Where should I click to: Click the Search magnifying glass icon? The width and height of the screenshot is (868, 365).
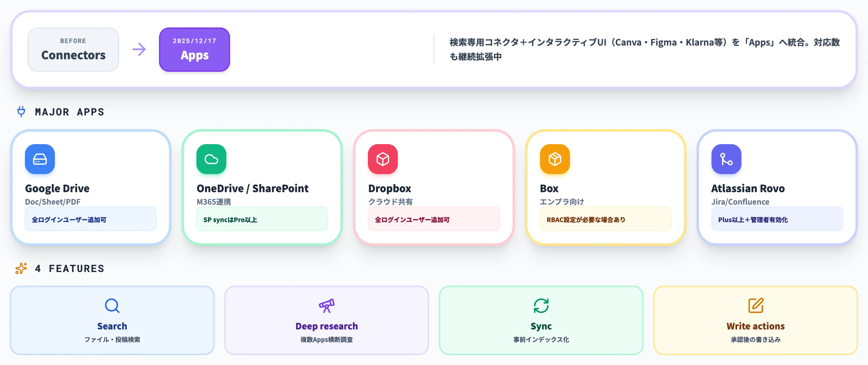point(112,306)
